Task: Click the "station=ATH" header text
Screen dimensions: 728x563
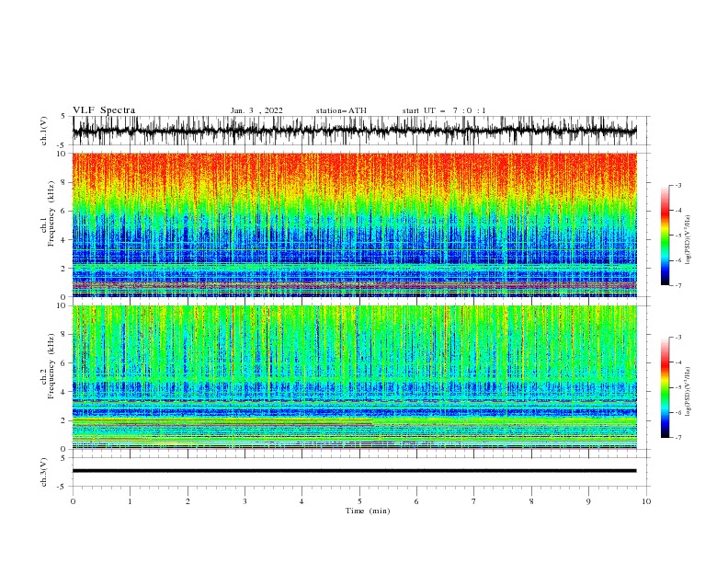Action: [341, 110]
